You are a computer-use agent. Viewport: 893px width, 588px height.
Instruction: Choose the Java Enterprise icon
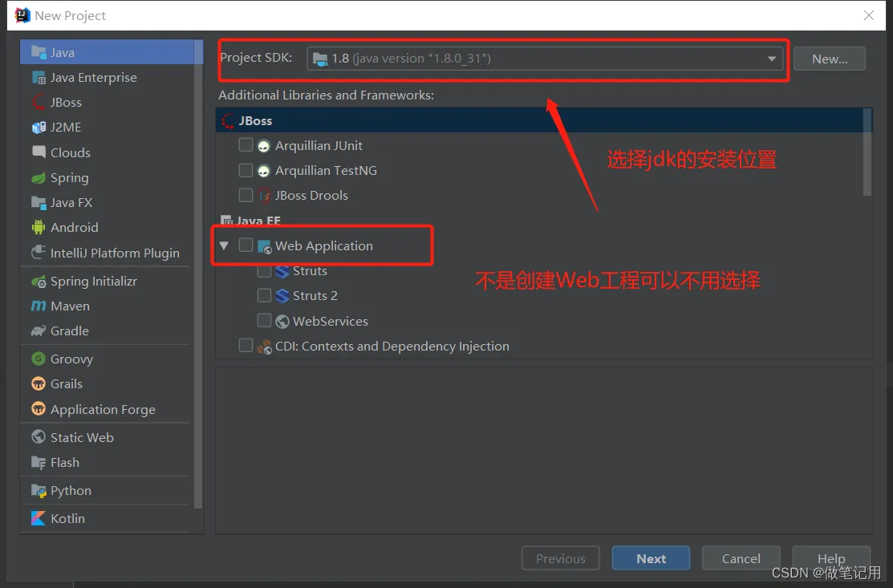39,78
